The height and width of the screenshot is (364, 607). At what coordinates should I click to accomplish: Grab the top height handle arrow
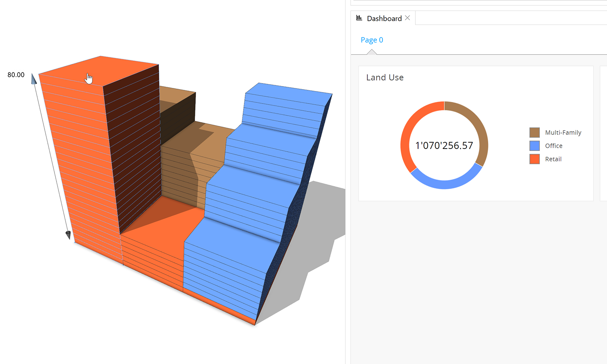point(34,79)
